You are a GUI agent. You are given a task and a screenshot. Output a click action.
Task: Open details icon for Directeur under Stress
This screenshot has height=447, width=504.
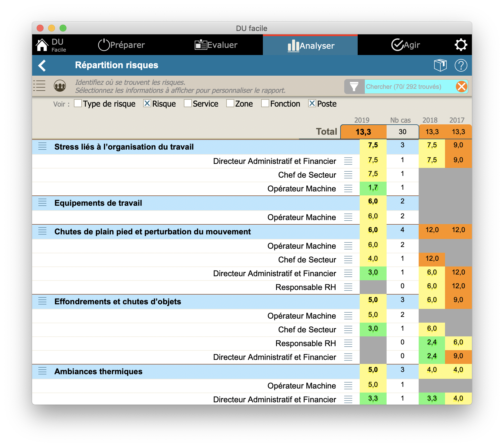[x=348, y=161]
